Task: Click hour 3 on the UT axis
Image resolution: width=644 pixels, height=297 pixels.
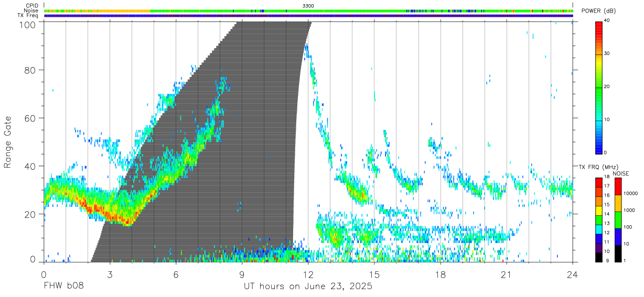Action: pos(110,273)
